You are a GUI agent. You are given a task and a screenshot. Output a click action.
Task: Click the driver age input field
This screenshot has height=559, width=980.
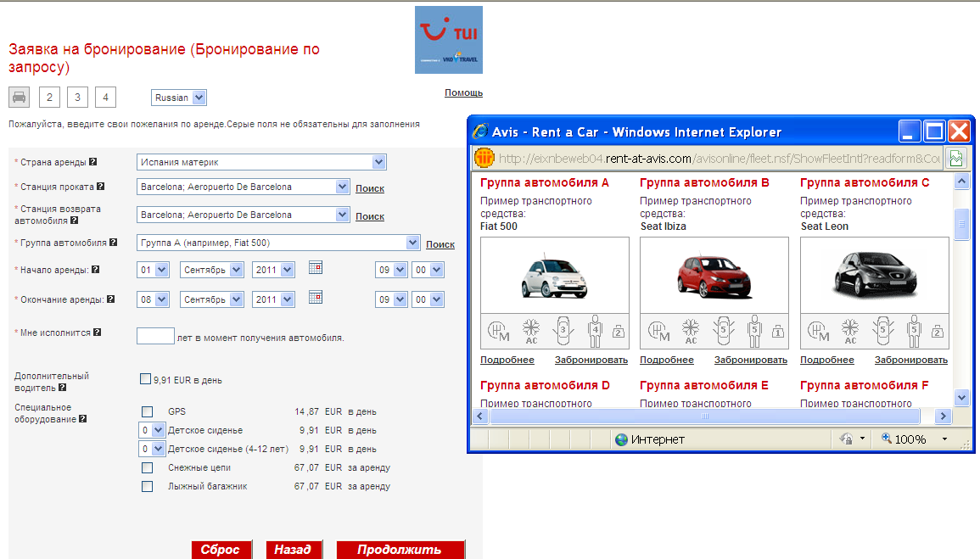pyautogui.click(x=155, y=336)
